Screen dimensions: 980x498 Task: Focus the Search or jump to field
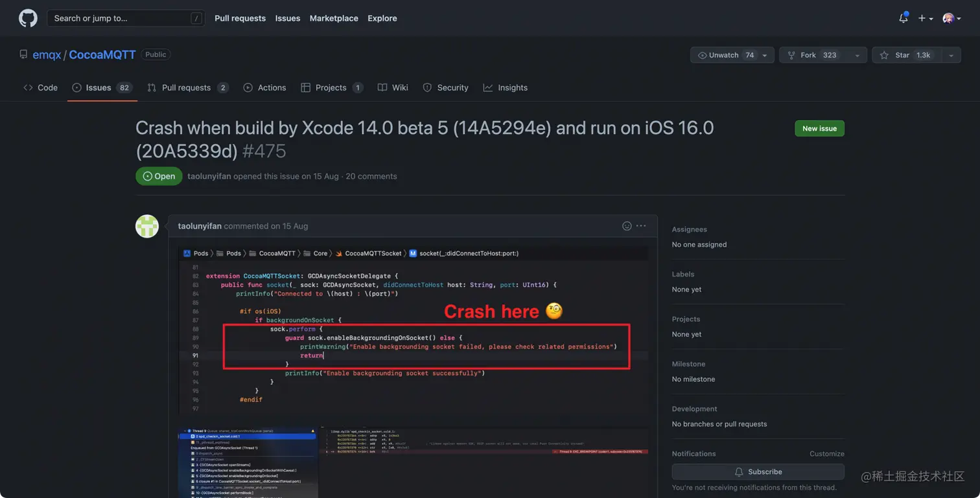click(126, 18)
